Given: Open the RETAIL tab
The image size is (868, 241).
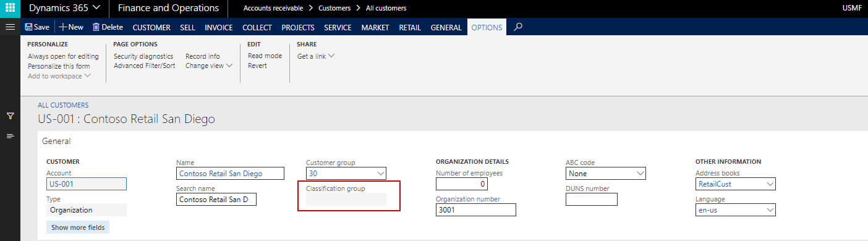Looking at the screenshot, I should tap(410, 27).
